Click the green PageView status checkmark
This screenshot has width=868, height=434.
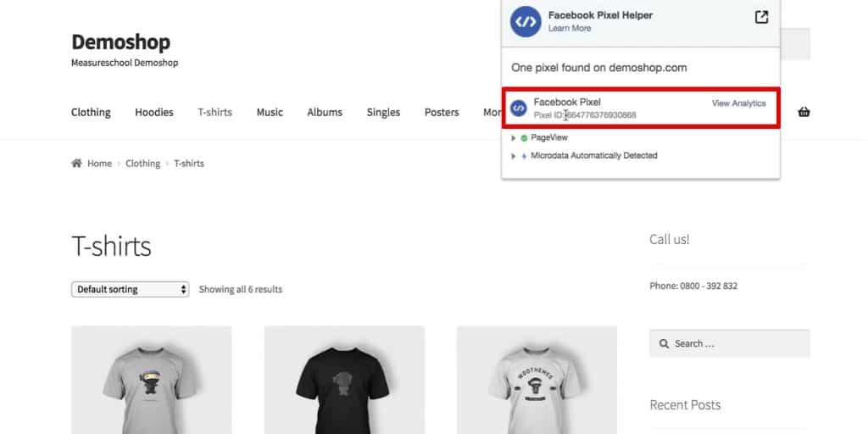(525, 137)
